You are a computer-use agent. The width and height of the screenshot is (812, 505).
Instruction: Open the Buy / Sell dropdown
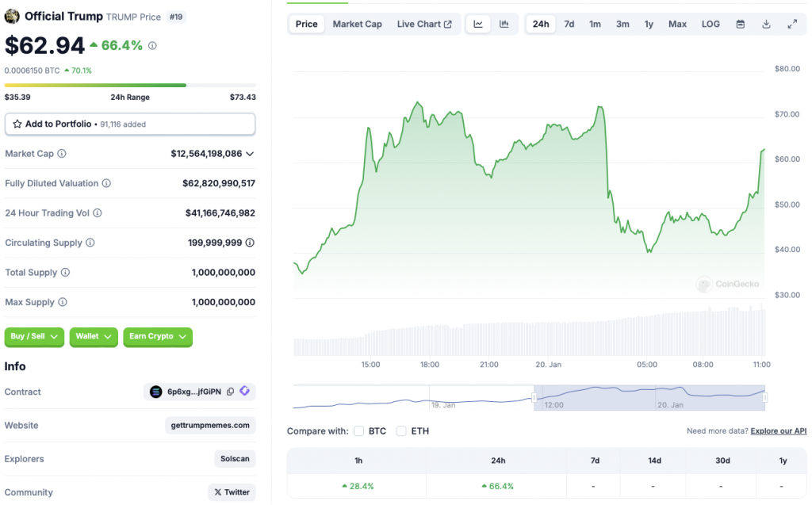34,336
